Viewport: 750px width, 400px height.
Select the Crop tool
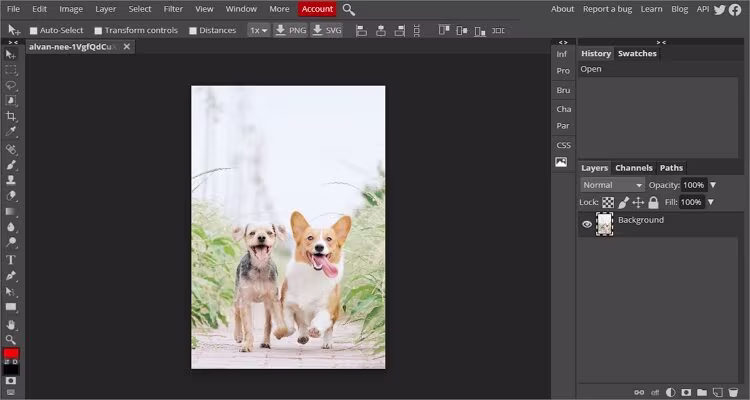click(12, 116)
